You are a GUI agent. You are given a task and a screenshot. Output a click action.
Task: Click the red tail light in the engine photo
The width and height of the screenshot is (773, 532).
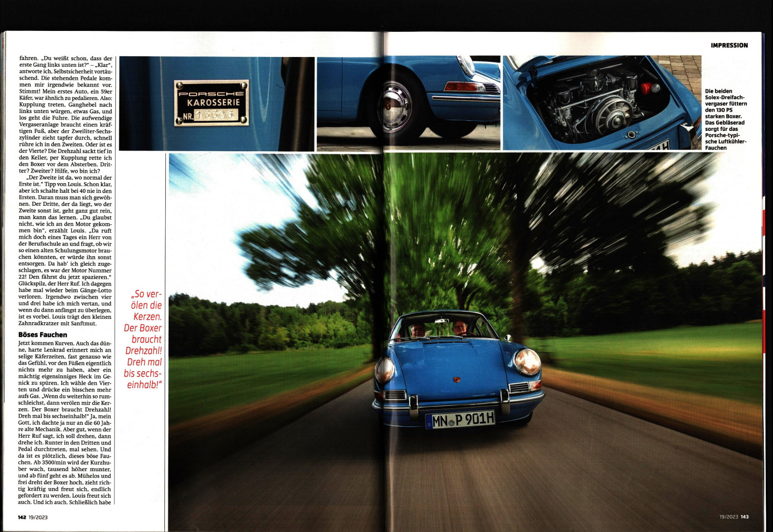(645, 88)
